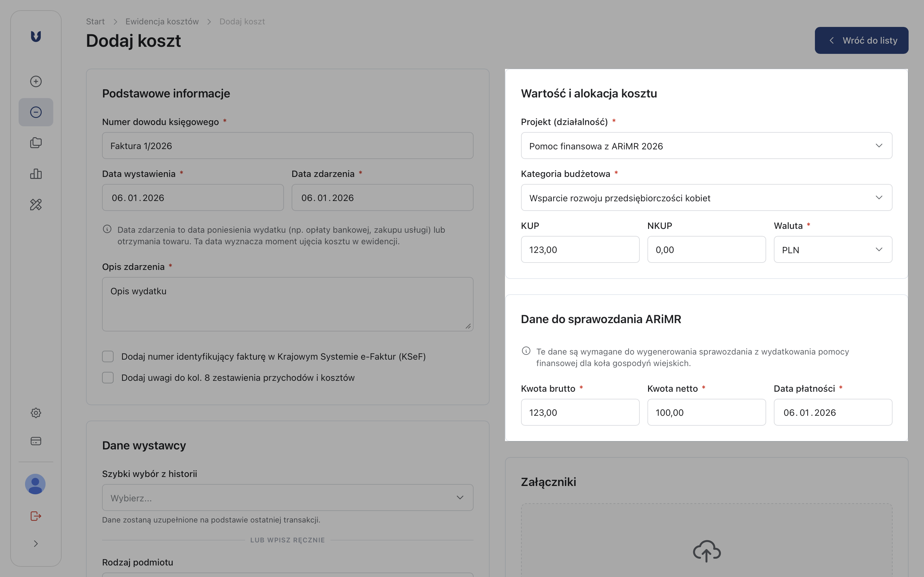Click the plus circle sidebar icon

coord(36,81)
